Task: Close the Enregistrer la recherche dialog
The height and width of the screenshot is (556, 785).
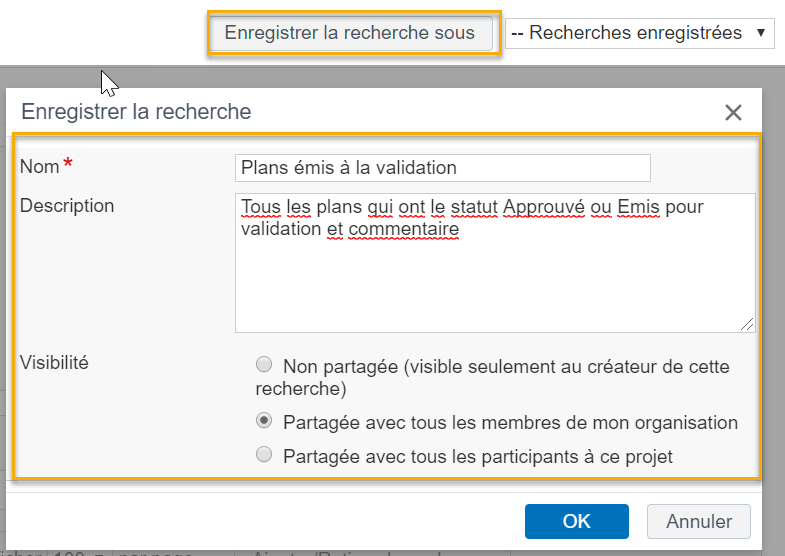Action: coord(733,112)
